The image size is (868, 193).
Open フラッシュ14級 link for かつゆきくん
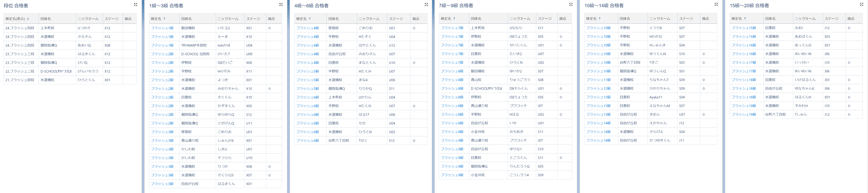tap(598, 140)
